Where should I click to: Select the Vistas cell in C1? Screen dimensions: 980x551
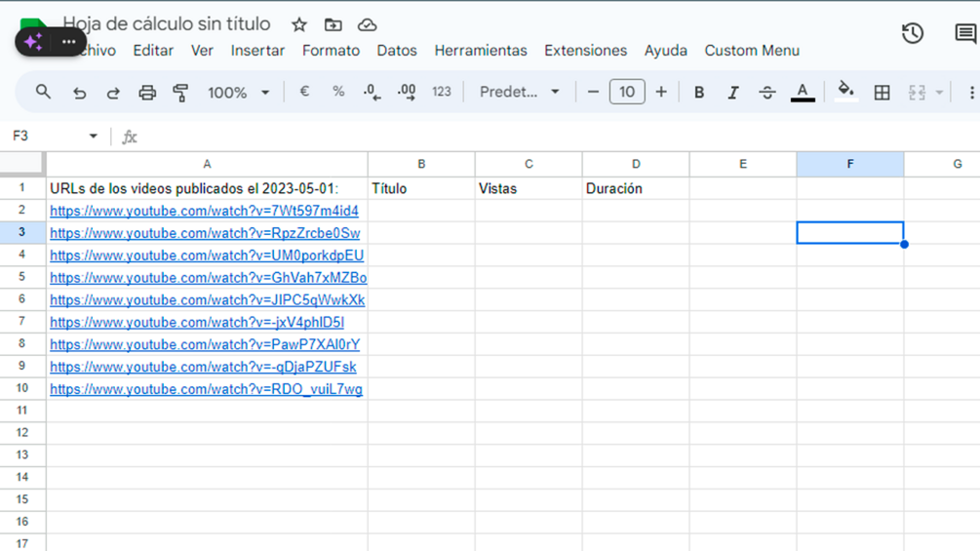point(529,188)
